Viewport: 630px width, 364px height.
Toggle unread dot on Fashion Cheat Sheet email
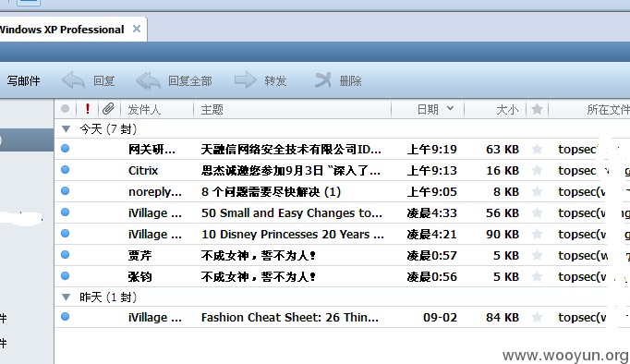point(65,317)
